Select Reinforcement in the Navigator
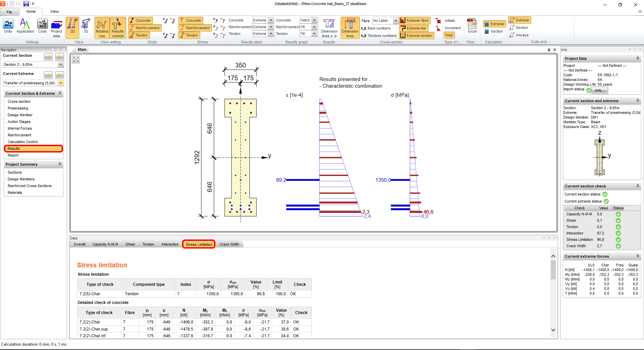Viewport: 644px width, 350px height. [x=19, y=135]
